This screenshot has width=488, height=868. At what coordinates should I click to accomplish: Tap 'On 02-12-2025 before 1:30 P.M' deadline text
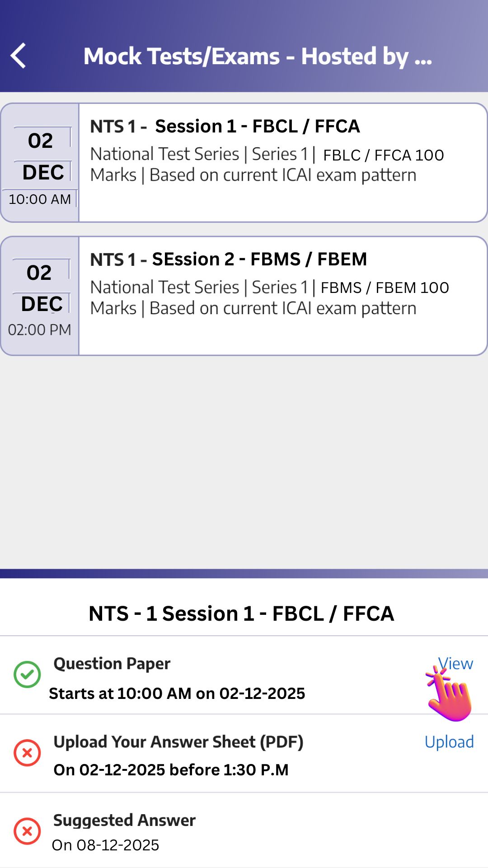[x=171, y=769]
